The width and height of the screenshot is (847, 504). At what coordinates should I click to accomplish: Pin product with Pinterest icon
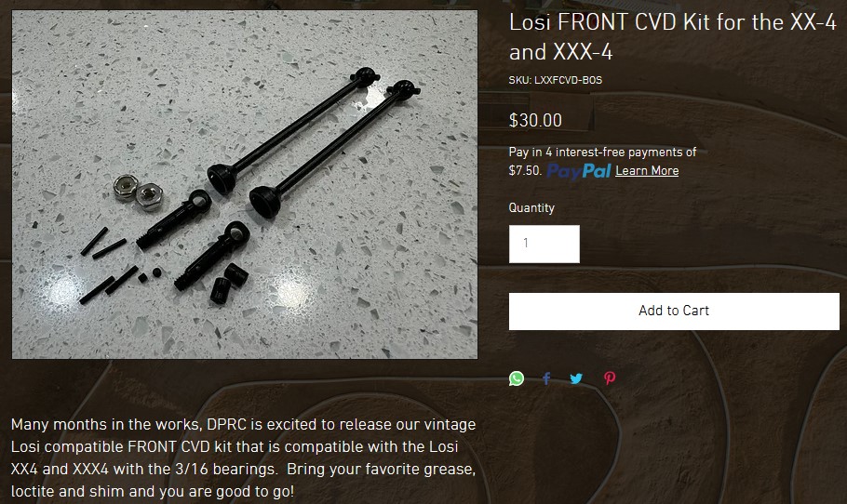610,378
